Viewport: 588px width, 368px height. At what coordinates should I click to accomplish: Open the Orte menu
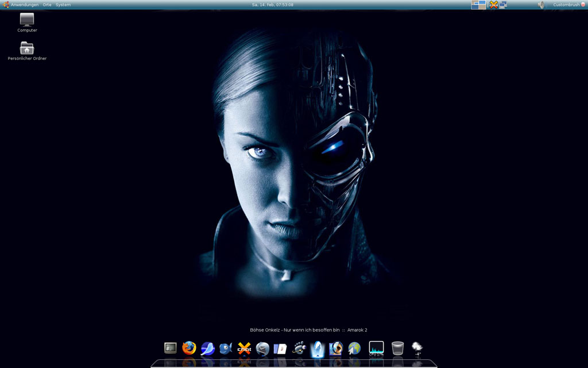click(x=47, y=5)
